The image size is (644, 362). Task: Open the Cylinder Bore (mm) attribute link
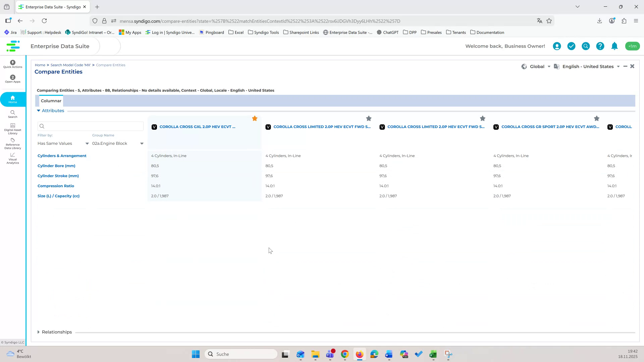[56, 166]
